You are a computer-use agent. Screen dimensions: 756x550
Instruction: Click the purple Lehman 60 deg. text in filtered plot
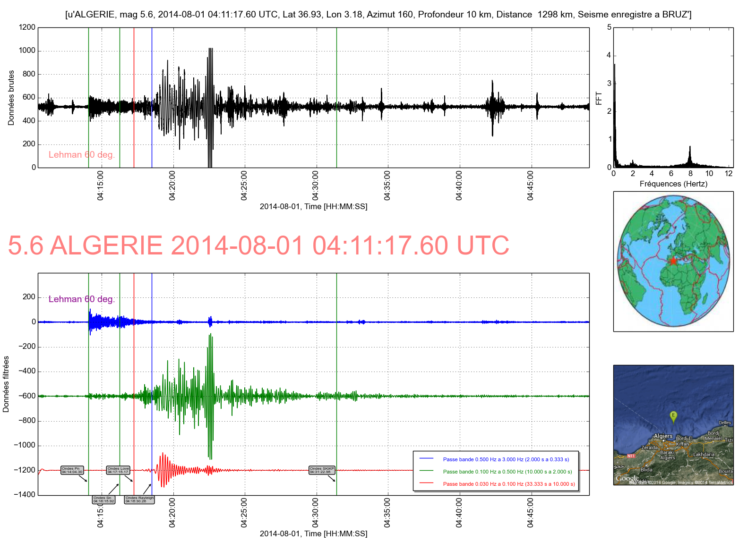tap(82, 299)
